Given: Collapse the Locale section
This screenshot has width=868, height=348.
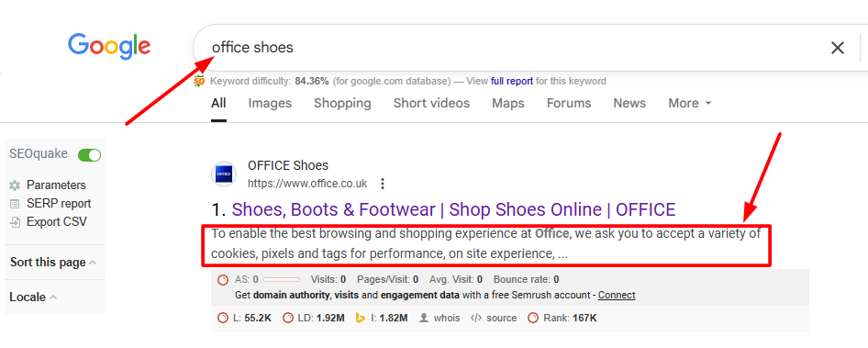Looking at the screenshot, I should 33,297.
